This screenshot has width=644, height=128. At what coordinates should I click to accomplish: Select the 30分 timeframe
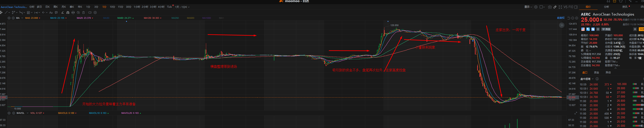click(x=128, y=7)
